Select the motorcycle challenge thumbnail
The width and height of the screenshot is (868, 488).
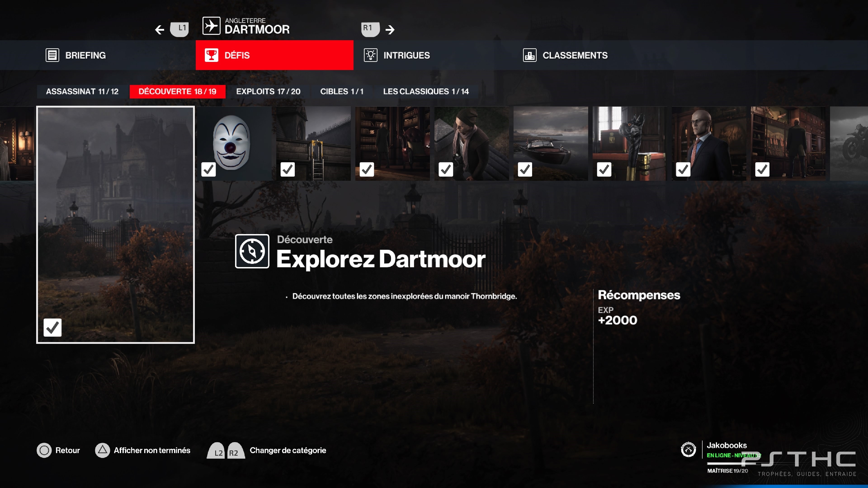click(x=849, y=143)
